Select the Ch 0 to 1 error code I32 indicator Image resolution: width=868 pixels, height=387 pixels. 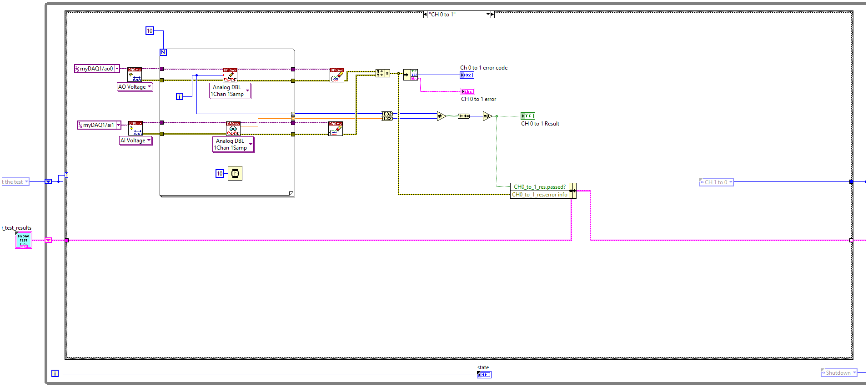467,75
